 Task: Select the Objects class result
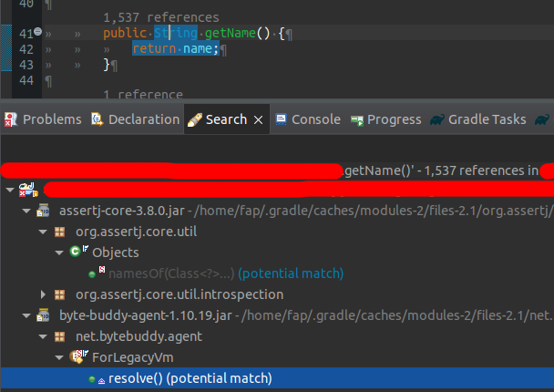116,253
